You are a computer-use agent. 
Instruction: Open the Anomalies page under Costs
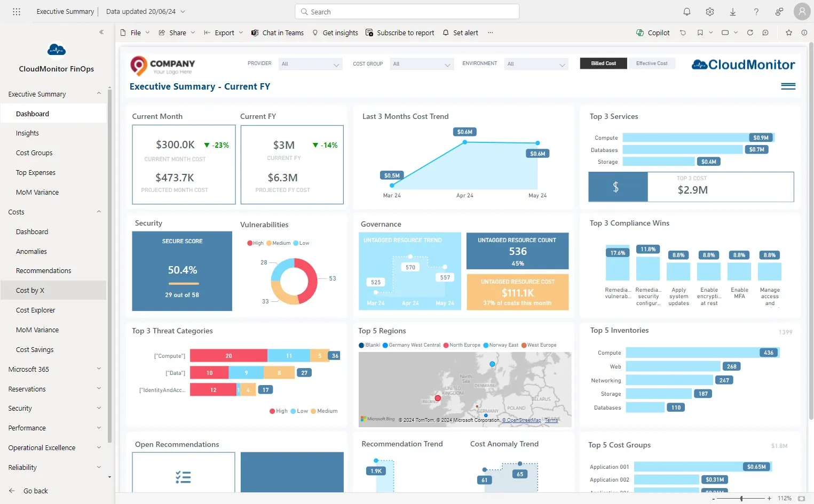click(31, 251)
